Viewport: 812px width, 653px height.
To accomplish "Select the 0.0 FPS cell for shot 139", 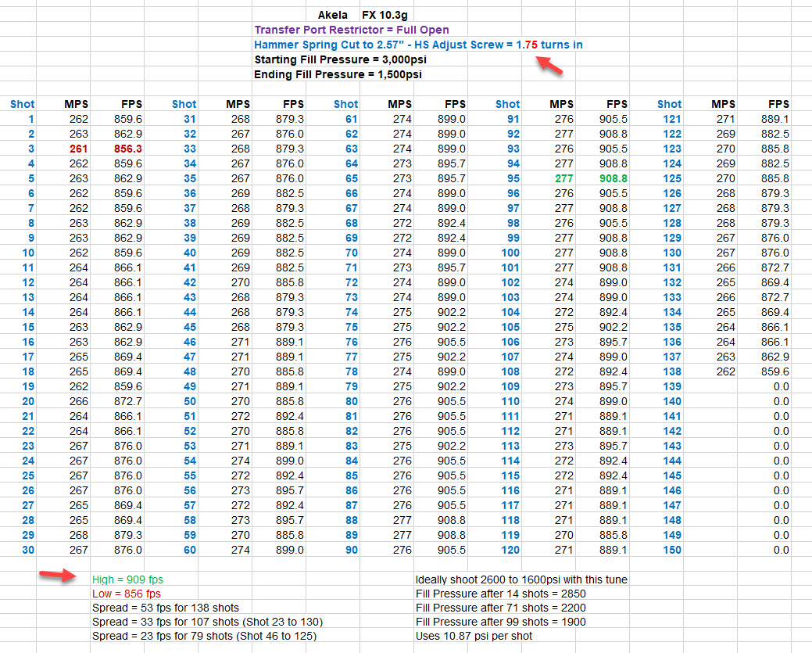I will click(782, 386).
